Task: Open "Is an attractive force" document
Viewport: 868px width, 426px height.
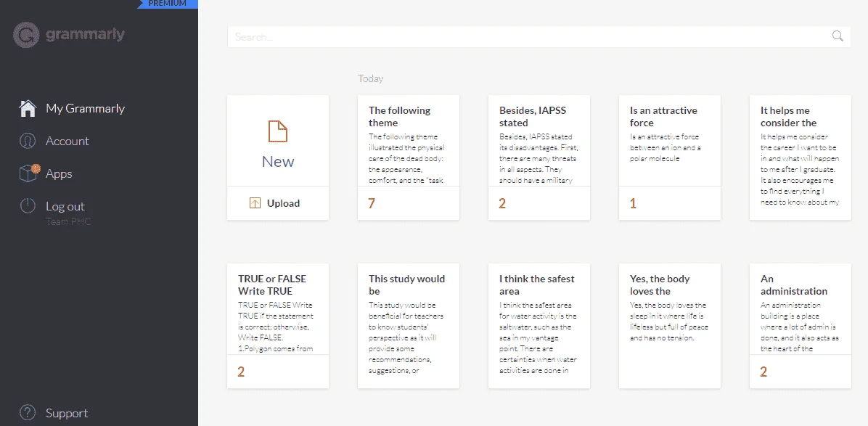Action: [670, 157]
